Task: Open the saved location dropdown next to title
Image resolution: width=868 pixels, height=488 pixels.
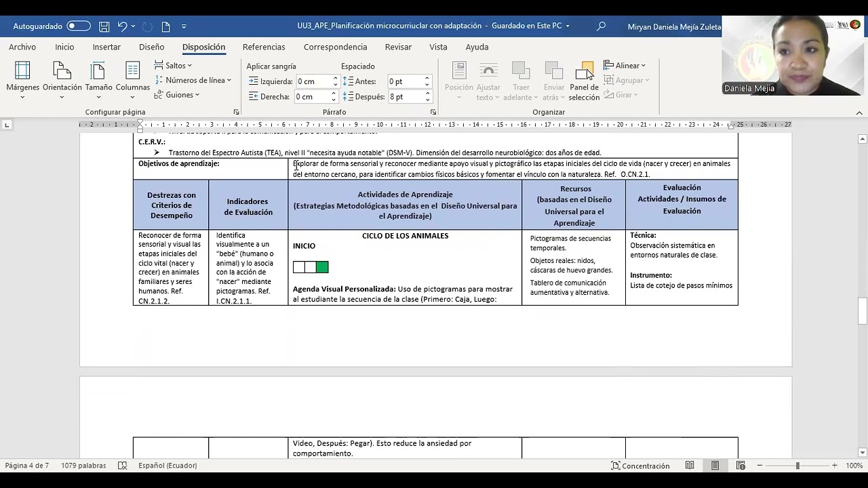Action: [568, 26]
